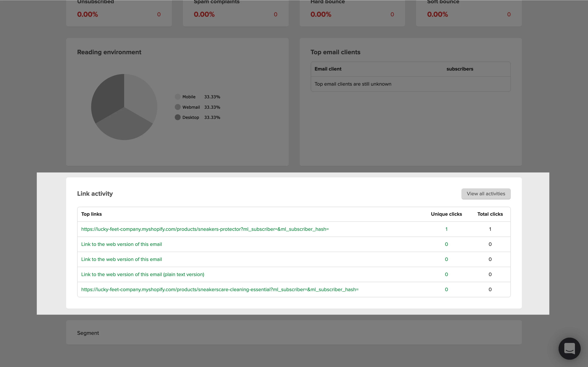
Task: Click the Mobile legend color dot
Action: click(178, 97)
